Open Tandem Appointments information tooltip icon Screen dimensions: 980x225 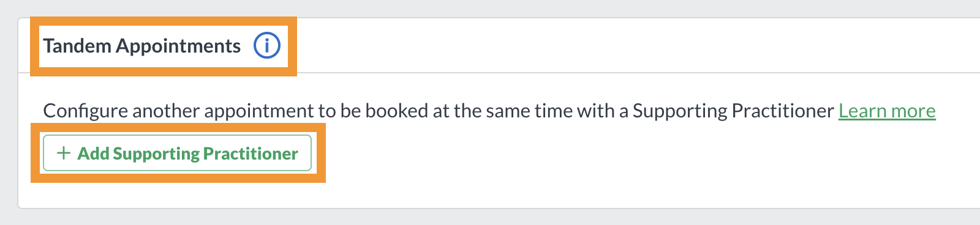(x=267, y=46)
